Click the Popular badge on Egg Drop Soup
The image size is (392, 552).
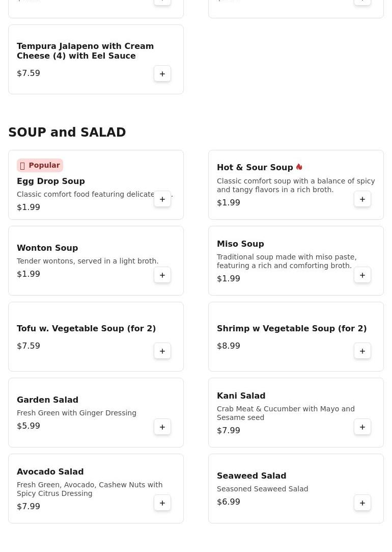tap(40, 165)
